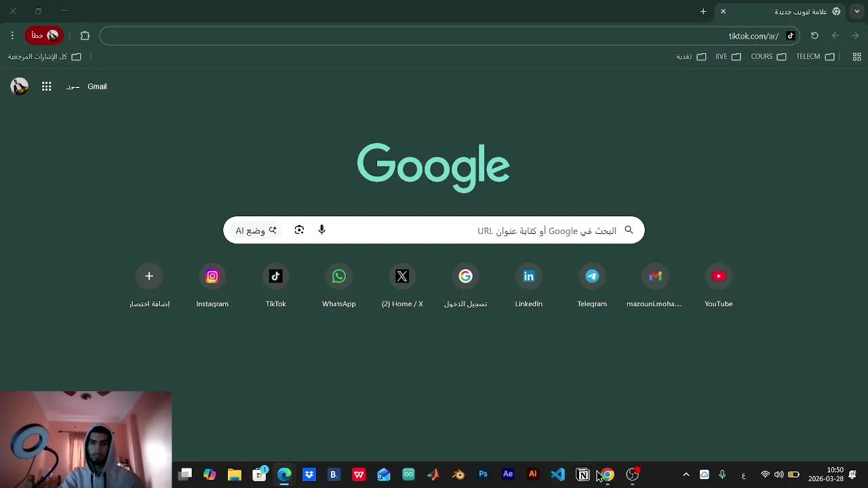Close the new tab (علامة تبويب جديدة)
This screenshot has width=868, height=488.
click(x=723, y=12)
